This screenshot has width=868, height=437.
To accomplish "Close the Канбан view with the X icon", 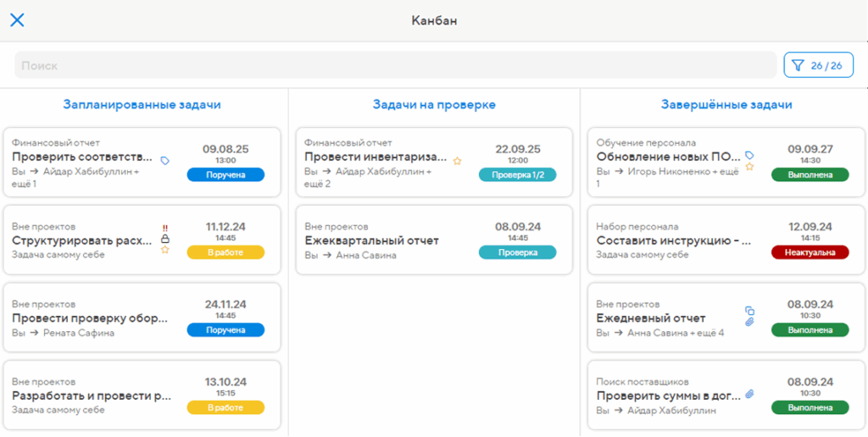I will click(17, 20).
